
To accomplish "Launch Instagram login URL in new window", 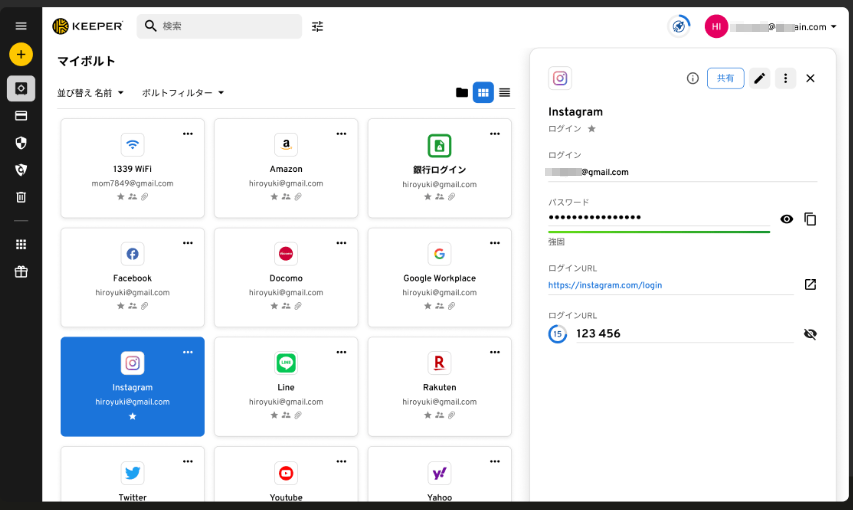I will pos(810,284).
